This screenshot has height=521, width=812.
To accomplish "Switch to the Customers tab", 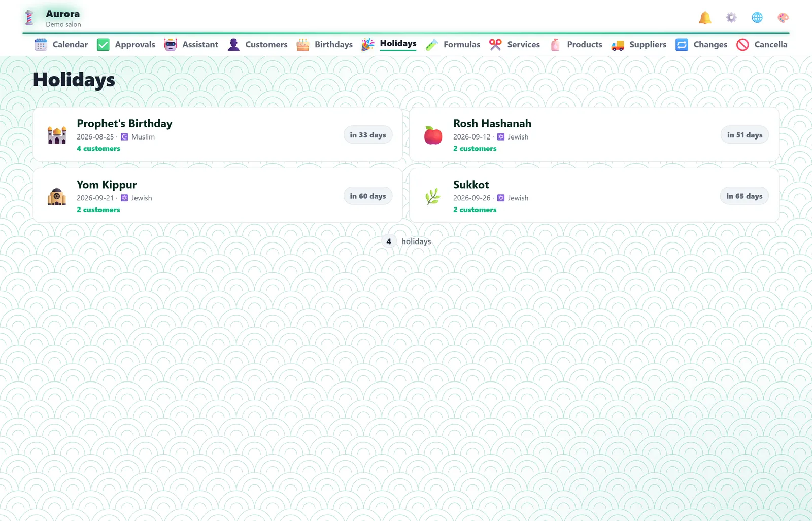I will click(x=257, y=45).
